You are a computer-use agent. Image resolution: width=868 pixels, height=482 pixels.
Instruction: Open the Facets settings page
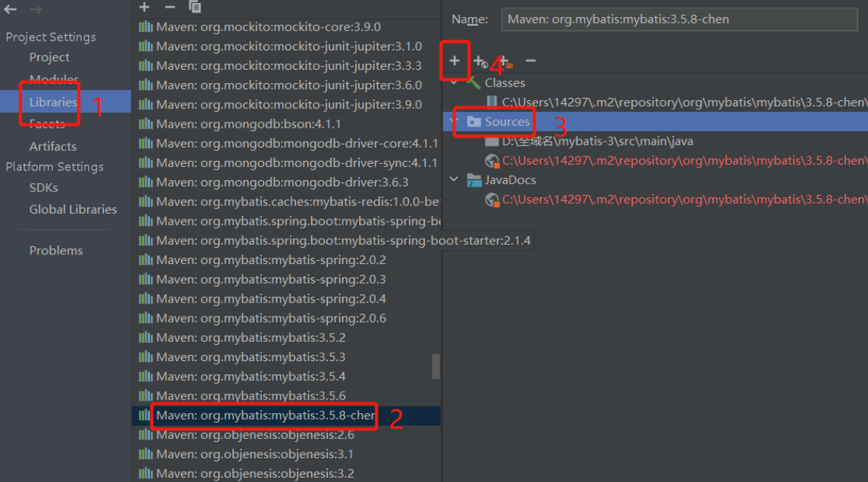(47, 124)
